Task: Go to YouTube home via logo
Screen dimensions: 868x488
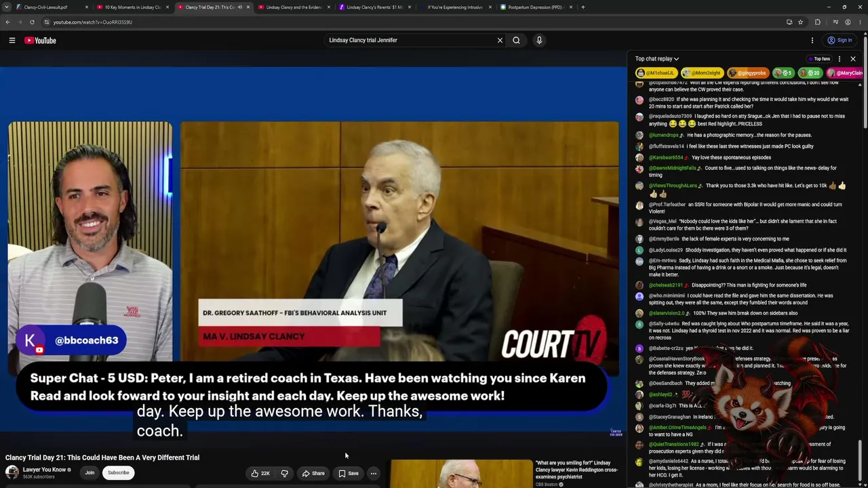Action: point(41,40)
